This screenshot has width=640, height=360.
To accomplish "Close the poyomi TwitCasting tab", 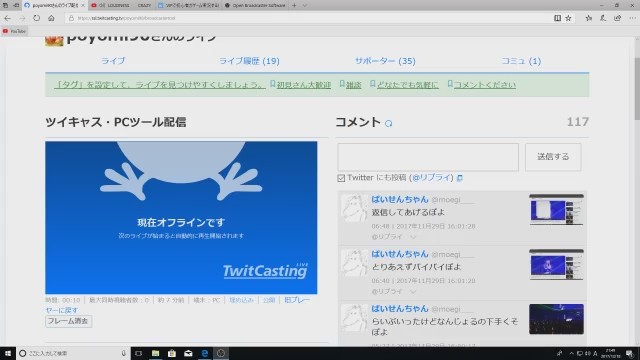I will (83, 5).
